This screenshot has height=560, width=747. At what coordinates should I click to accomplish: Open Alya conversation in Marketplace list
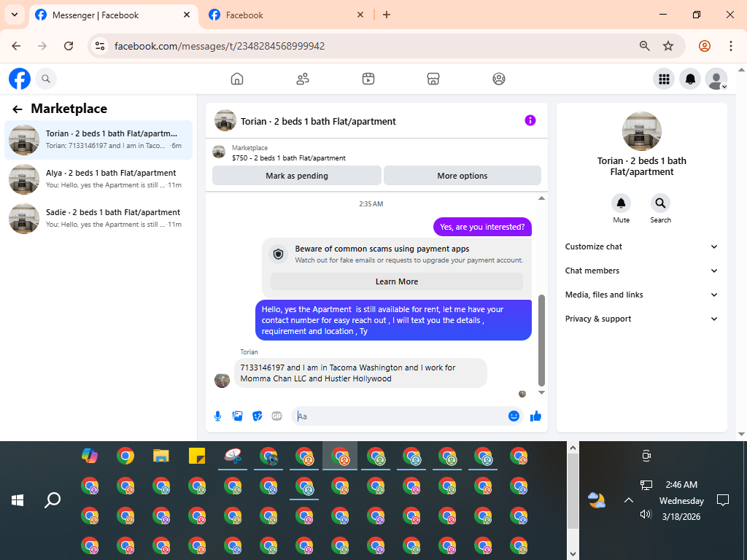98,179
